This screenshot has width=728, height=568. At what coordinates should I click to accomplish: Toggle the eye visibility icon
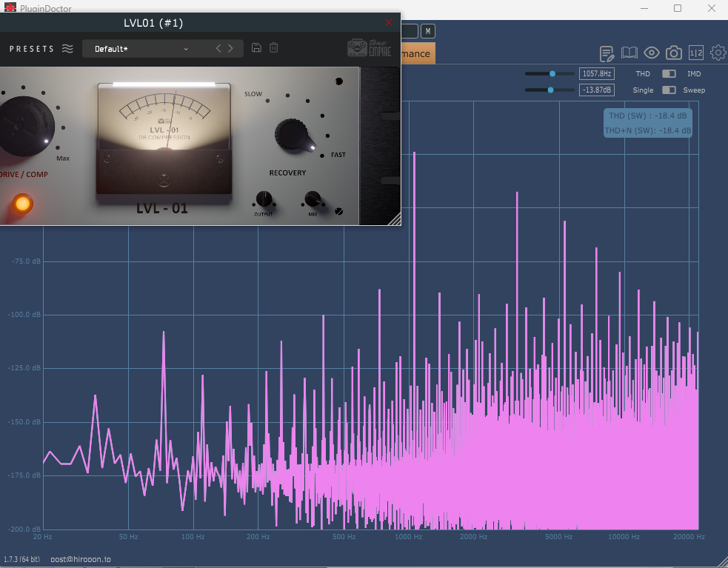[652, 53]
